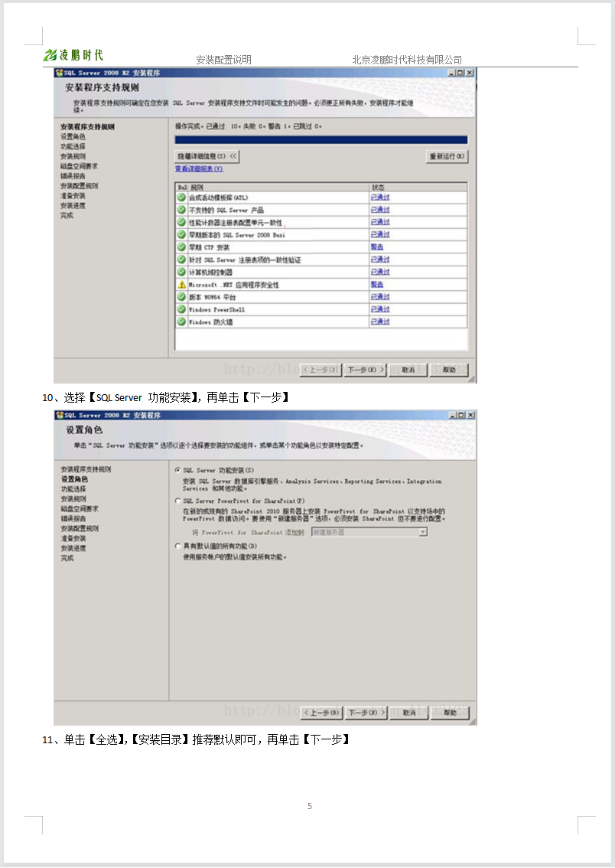
Task: Open 已通过 status link for Windows 防火墙
Action: click(380, 321)
